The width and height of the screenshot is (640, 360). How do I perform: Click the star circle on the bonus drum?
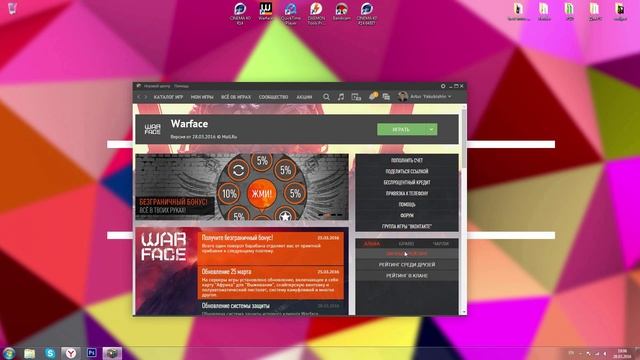285,216
